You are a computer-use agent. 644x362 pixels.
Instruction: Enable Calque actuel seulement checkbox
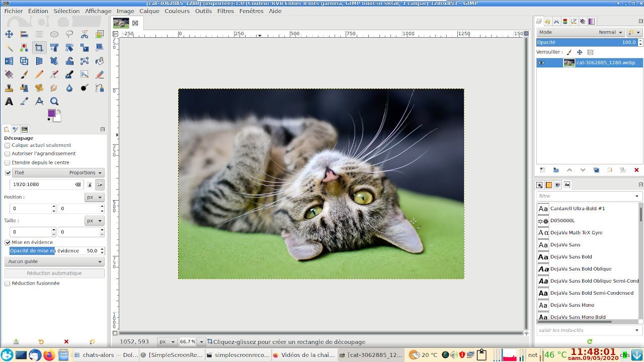tap(8, 145)
